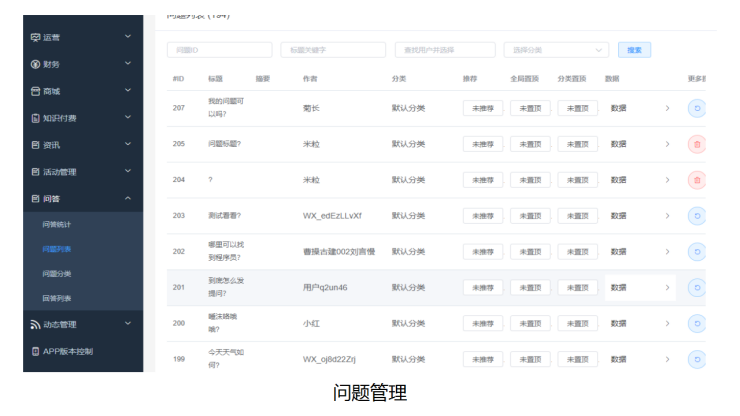Image resolution: width=740 pixels, height=416 pixels.
Task: Toggle global 未置顶 for row 202
Action: (x=530, y=252)
